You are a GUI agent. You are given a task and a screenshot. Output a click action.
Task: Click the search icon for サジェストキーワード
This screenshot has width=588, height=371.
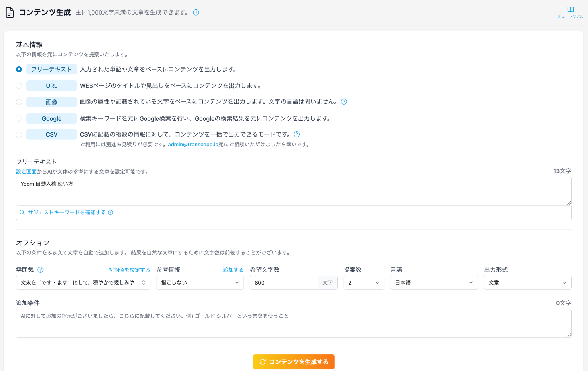22,212
